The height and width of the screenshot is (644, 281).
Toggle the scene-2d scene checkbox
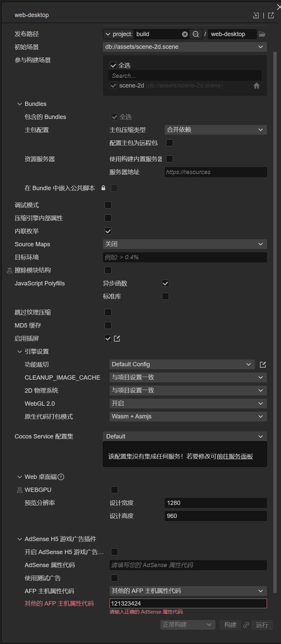tap(113, 86)
